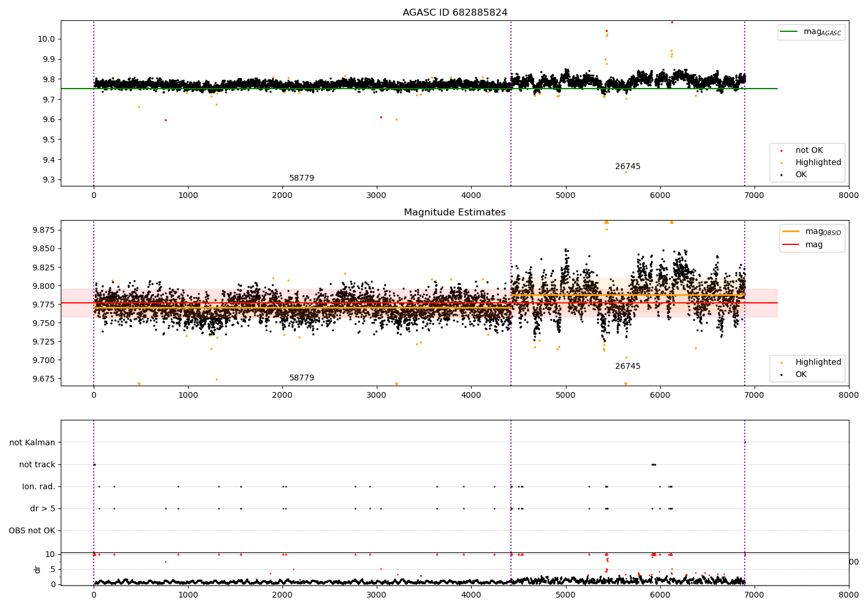868x608 pixels.
Task: Click the 'Magnitude Estimates' plot title
Action: (455, 213)
